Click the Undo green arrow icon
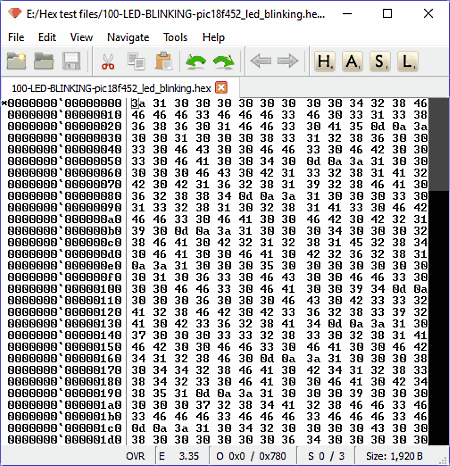The image size is (450, 466). (x=196, y=62)
